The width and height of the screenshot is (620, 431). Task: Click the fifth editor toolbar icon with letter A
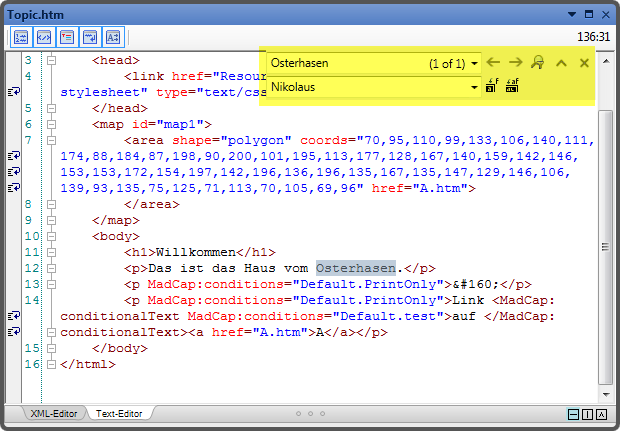click(x=113, y=36)
